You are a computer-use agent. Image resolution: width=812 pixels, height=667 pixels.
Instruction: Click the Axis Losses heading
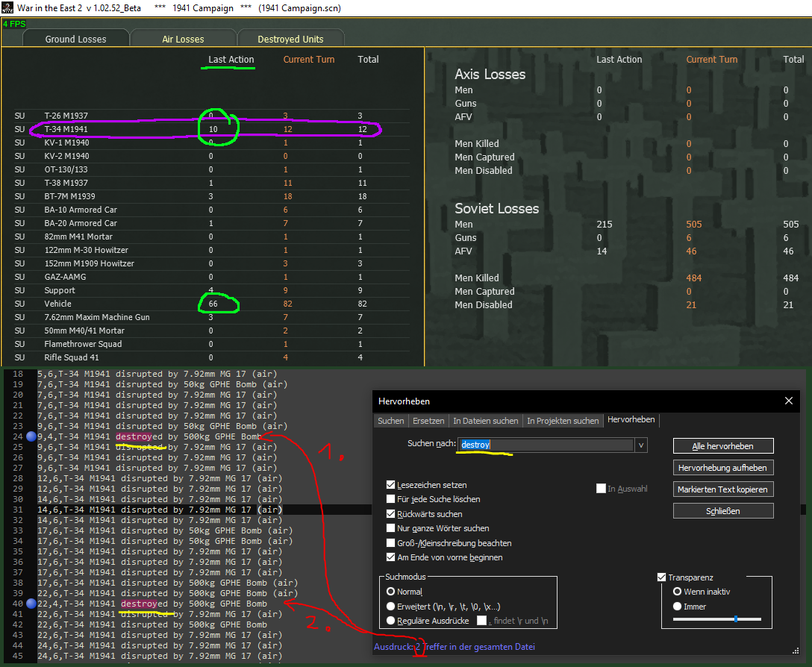point(490,74)
